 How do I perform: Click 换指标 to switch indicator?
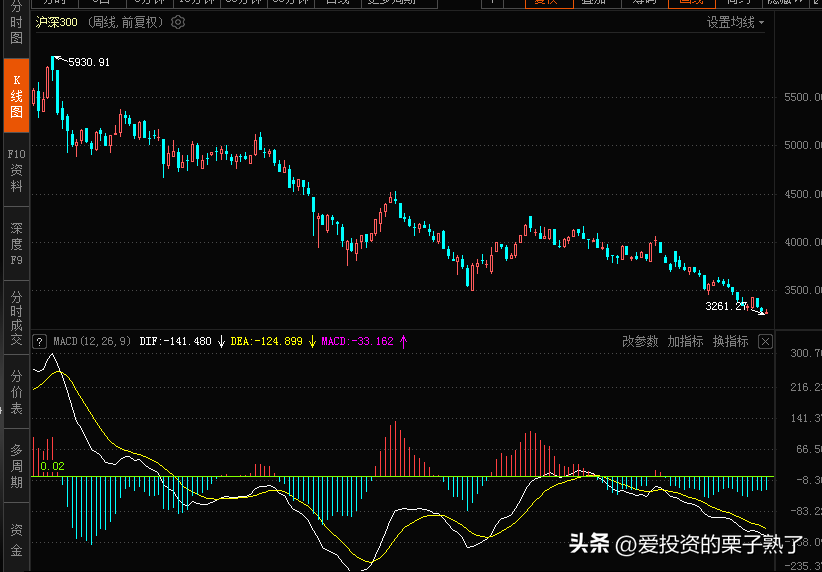(x=730, y=341)
